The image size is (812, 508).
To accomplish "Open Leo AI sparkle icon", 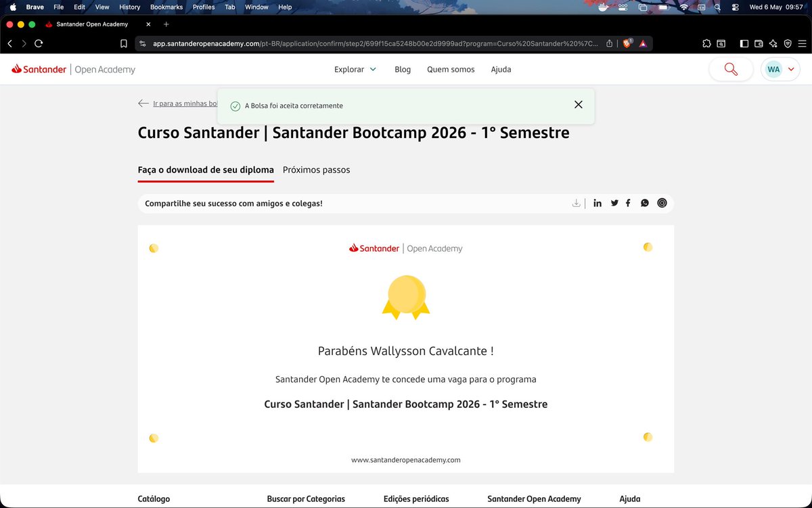I will 773,43.
